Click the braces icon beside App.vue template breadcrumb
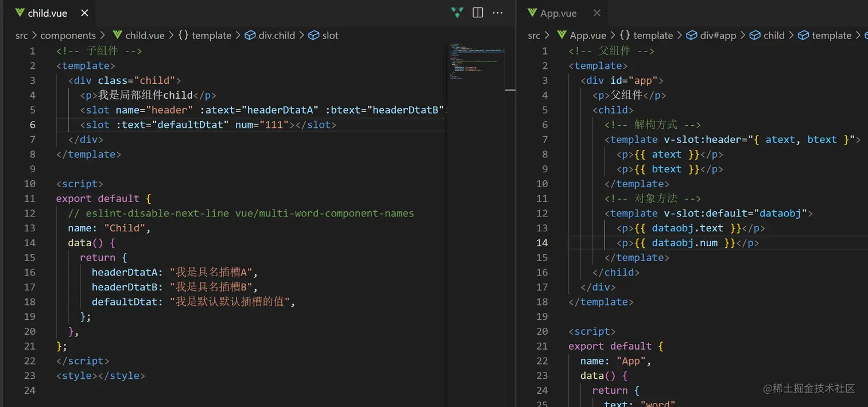The image size is (868, 407). coord(625,36)
